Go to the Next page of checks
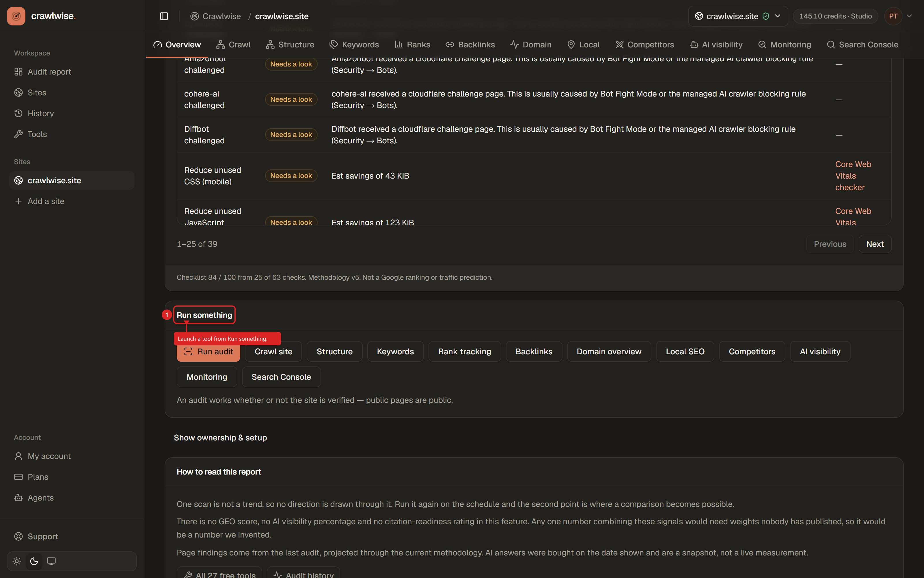This screenshot has height=578, width=924. (x=875, y=244)
